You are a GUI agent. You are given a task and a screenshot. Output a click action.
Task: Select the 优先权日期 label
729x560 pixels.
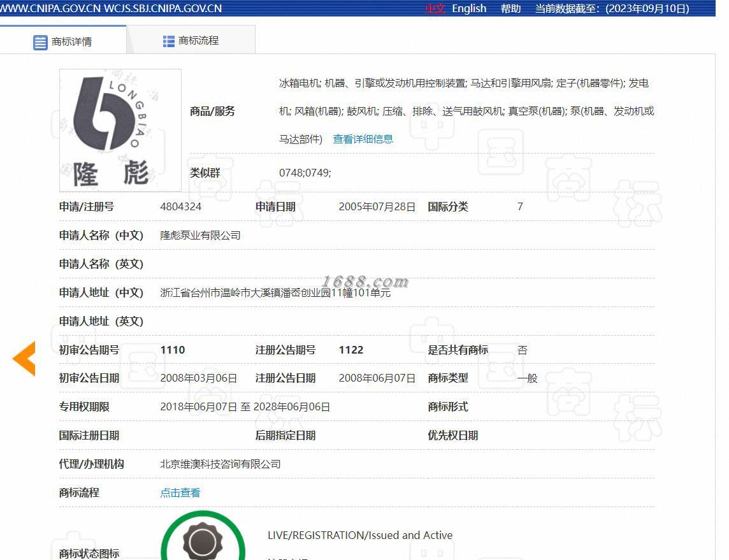[x=453, y=436]
